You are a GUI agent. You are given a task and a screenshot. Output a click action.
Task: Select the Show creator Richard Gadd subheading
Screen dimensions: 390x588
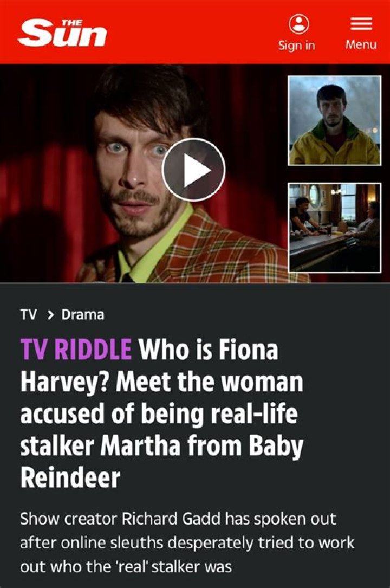tap(187, 542)
